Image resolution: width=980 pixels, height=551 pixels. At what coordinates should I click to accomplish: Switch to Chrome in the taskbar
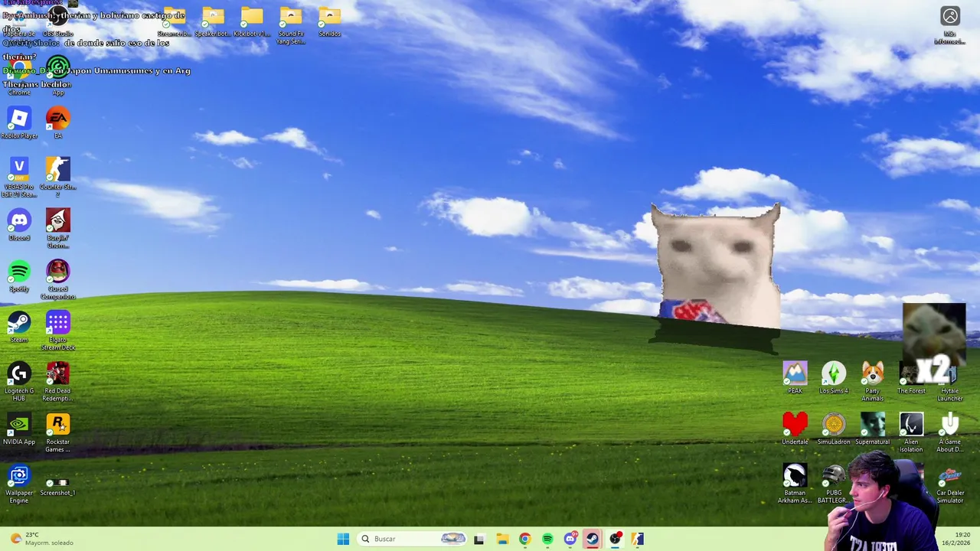coord(524,539)
